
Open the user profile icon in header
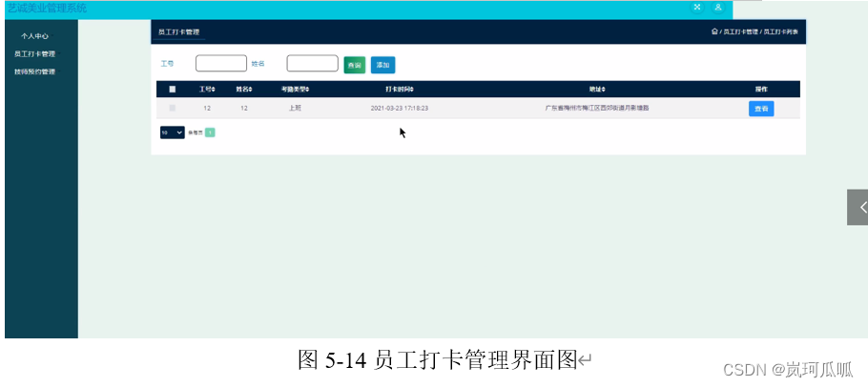(x=718, y=8)
